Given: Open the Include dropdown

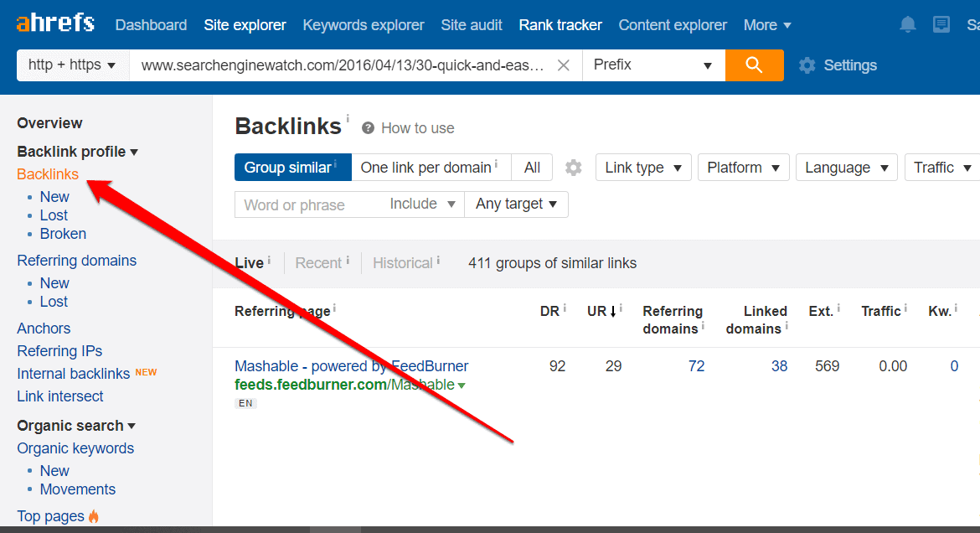Looking at the screenshot, I should (x=422, y=204).
